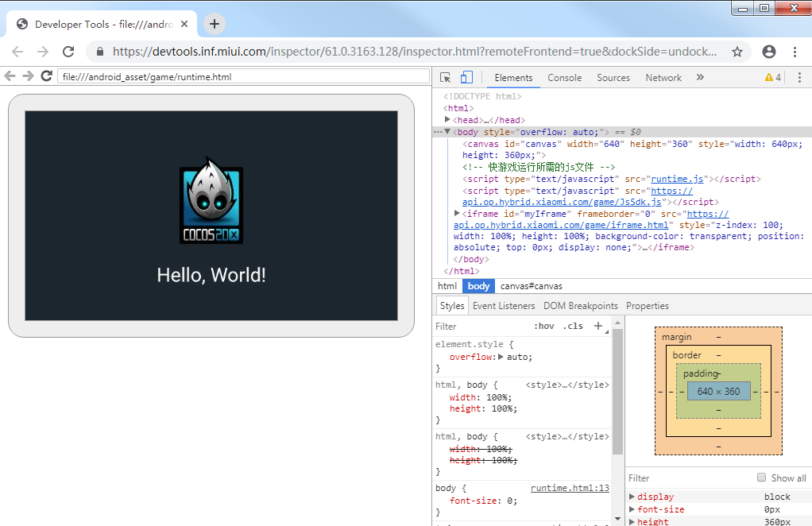This screenshot has width=812, height=526.
Task: Click the Chrome address bar
Action: click(x=415, y=52)
